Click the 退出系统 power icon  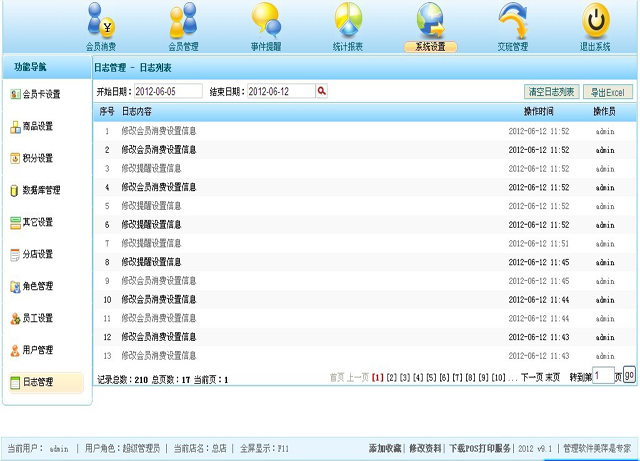pyautogui.click(x=595, y=24)
